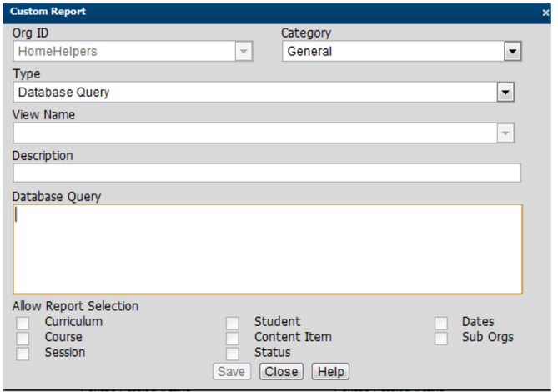Viewport: 558px width, 392px height.
Task: Toggle the Student checkbox
Action: tap(233, 323)
